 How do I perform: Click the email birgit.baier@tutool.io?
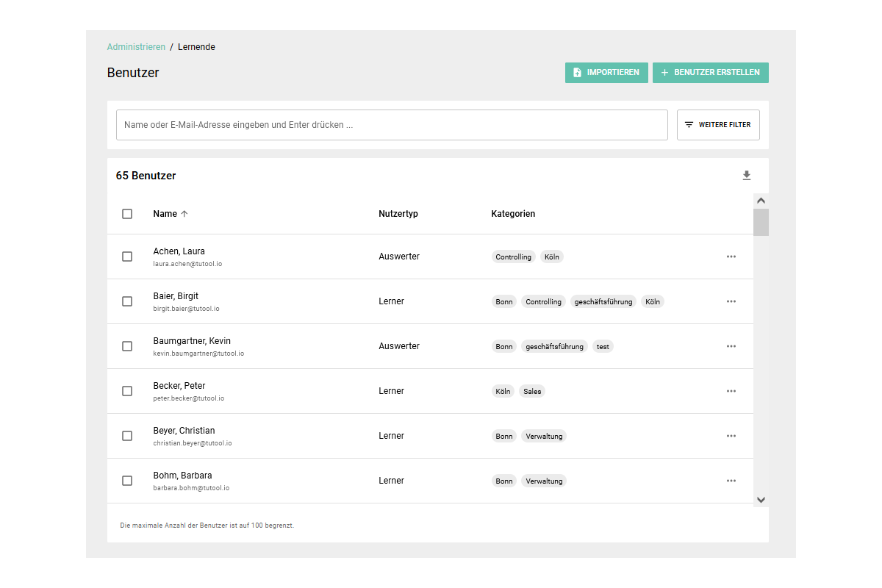point(186,309)
